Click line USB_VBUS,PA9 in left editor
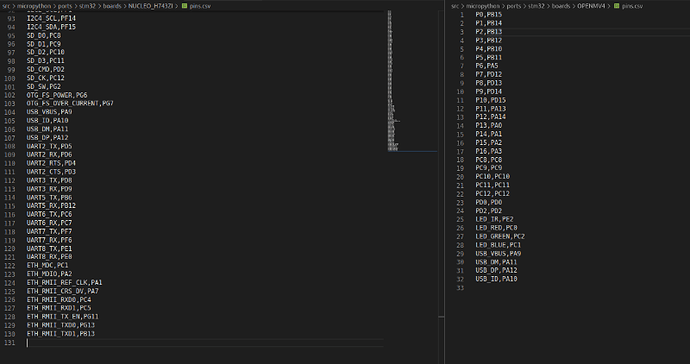The width and height of the screenshot is (690, 364). coord(49,112)
